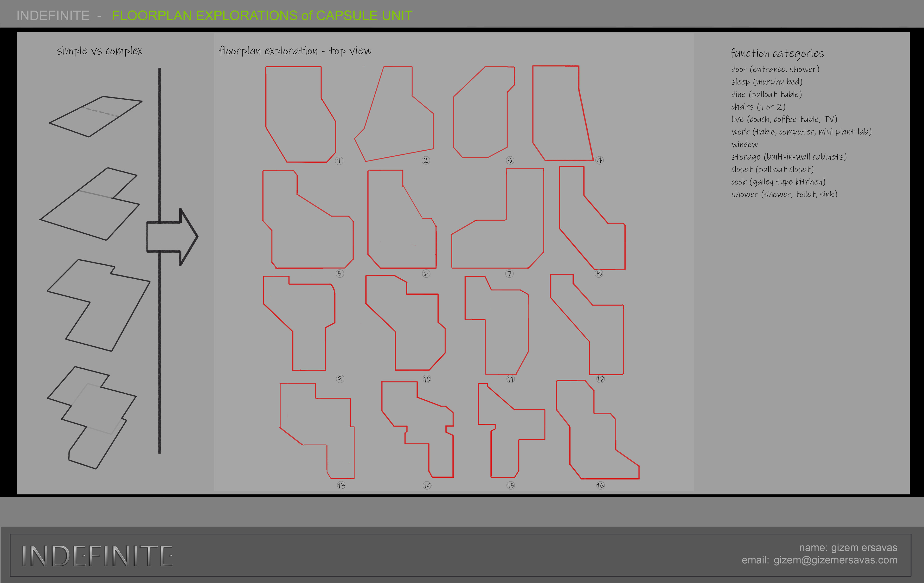Click the circled number 13 label
The width and height of the screenshot is (924, 583).
(x=341, y=486)
